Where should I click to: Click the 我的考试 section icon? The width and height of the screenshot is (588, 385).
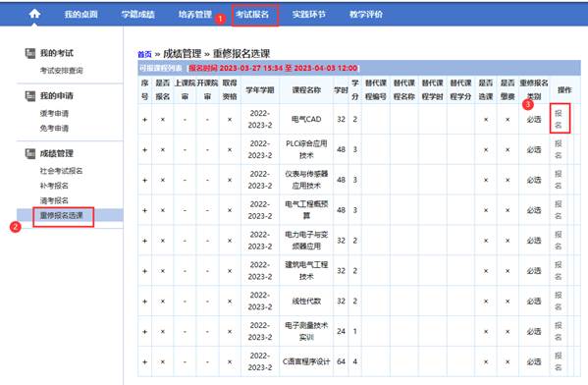30,53
